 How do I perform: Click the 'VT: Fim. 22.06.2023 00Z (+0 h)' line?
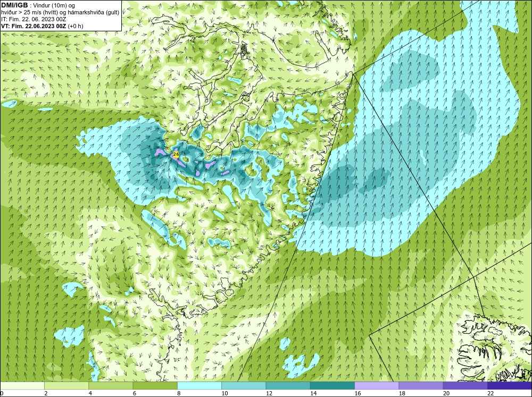coord(42,26)
